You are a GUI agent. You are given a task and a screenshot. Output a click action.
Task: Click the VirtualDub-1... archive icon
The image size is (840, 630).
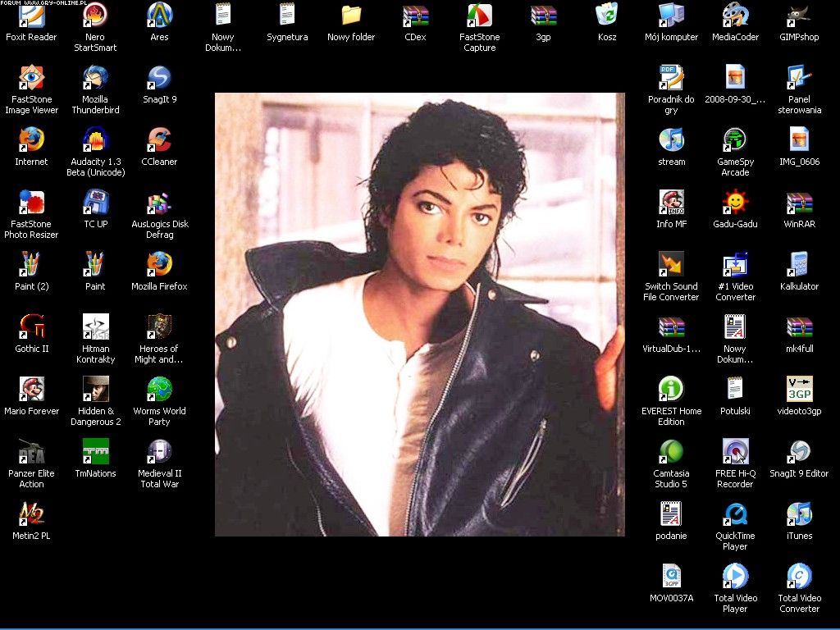tap(671, 326)
